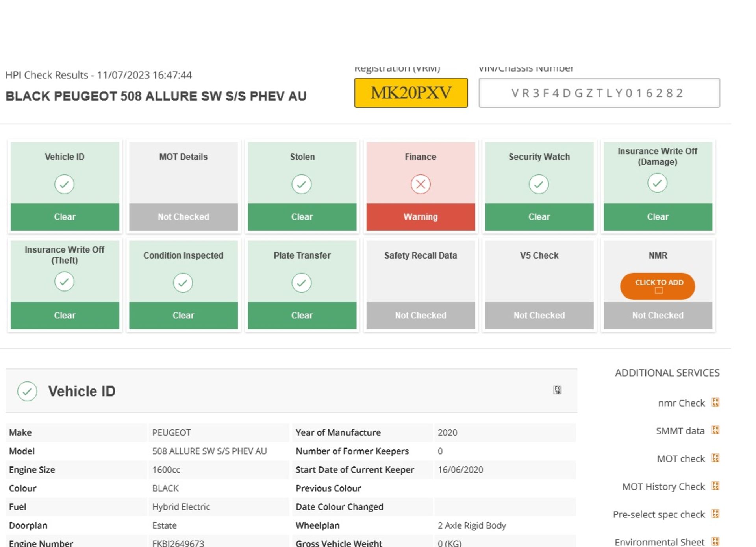Screen dimensions: 756x547
Task: Expand the nmr Check additional service
Action: pos(716,403)
